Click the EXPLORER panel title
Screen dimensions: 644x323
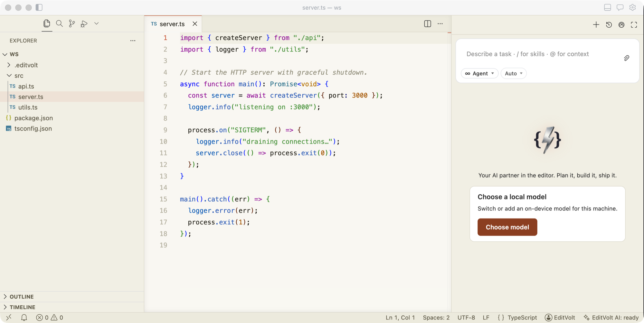point(23,41)
